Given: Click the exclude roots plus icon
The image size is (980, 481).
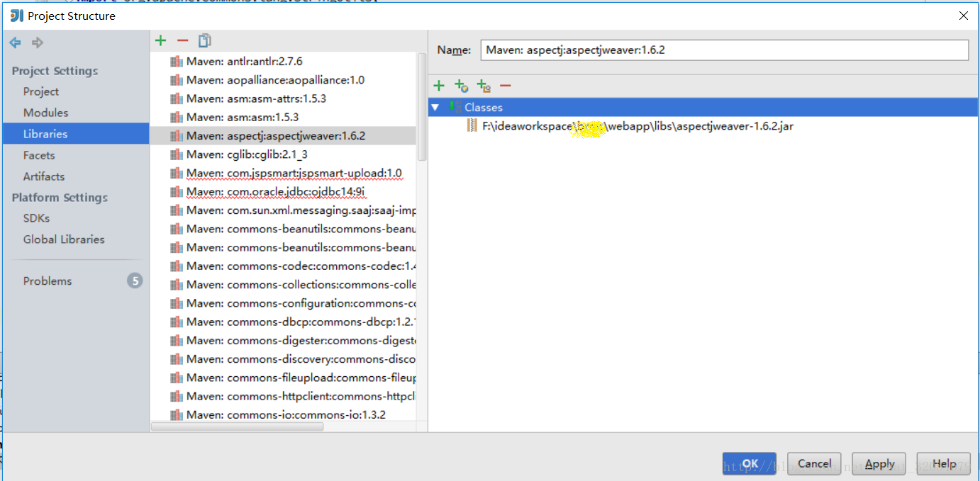Looking at the screenshot, I should coord(484,86).
